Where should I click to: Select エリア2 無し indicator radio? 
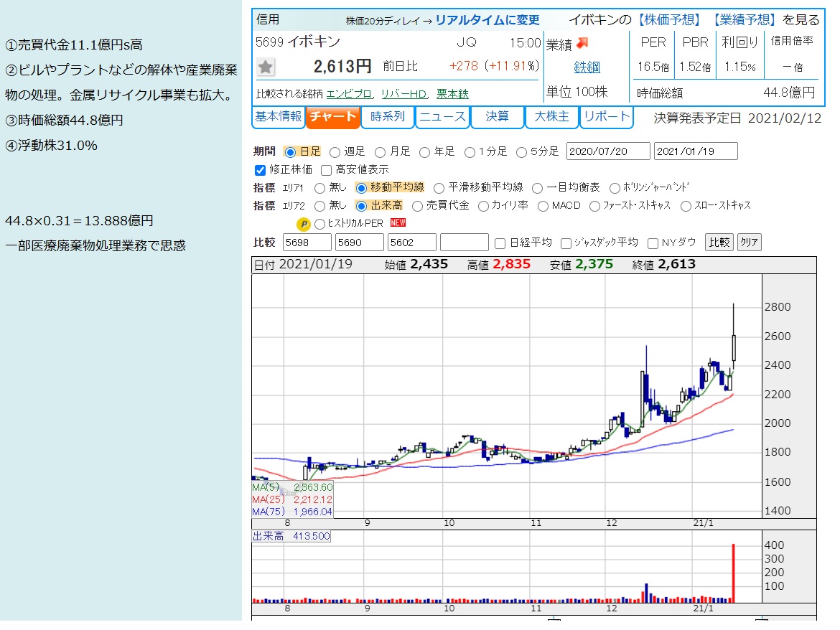319,206
